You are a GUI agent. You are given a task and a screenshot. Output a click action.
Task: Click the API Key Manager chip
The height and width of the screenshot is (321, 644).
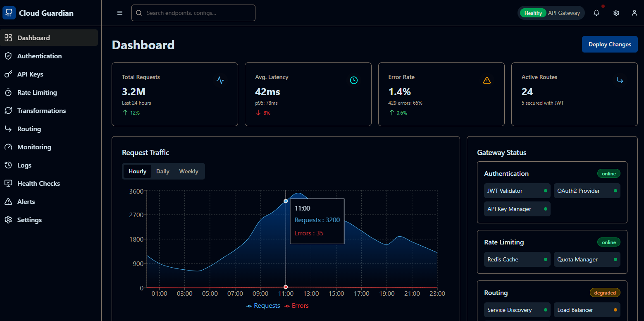pyautogui.click(x=517, y=209)
